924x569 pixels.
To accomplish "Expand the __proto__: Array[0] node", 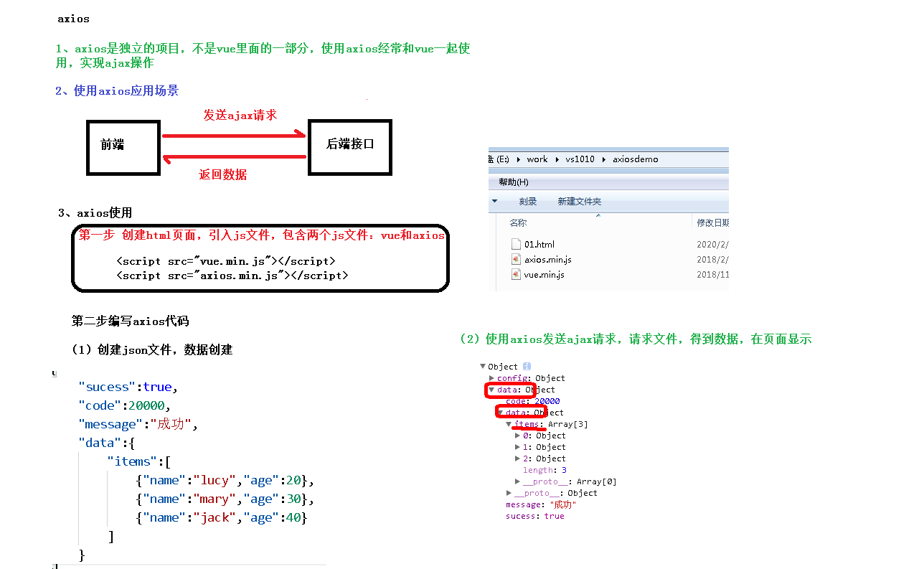I will (x=518, y=481).
